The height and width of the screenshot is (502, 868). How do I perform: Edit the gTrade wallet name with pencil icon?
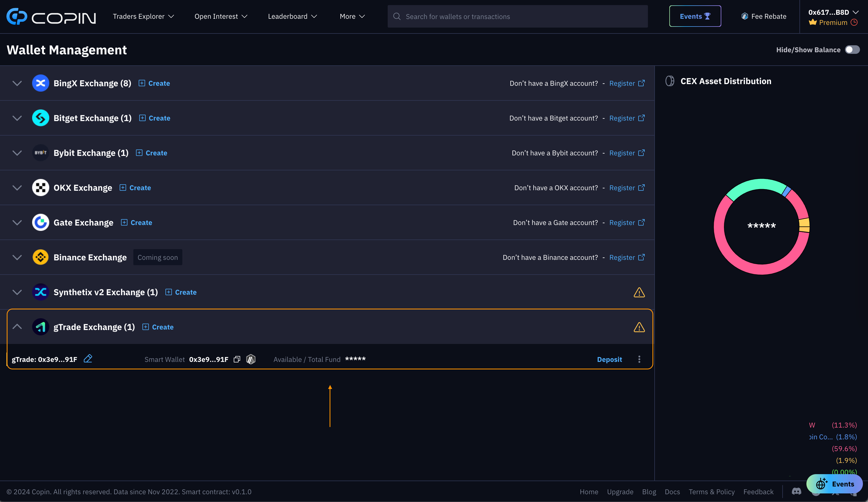88,359
